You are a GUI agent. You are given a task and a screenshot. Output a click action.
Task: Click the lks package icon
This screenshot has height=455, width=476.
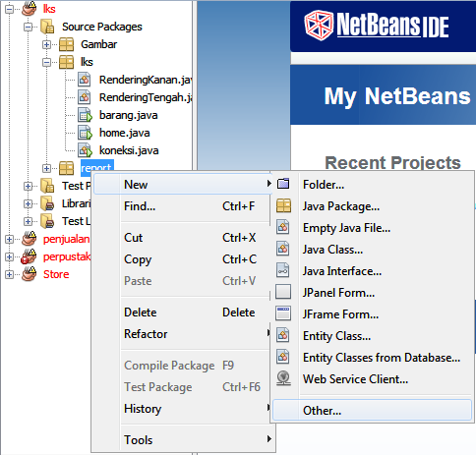tap(66, 62)
